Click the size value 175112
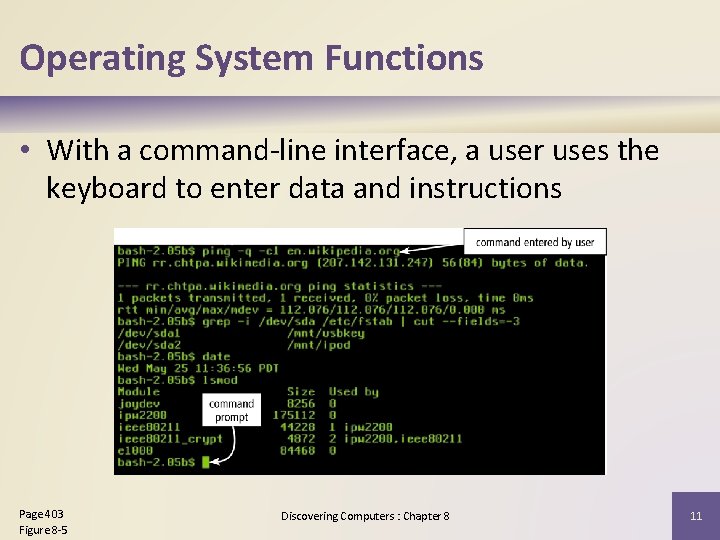 pyautogui.click(x=294, y=415)
